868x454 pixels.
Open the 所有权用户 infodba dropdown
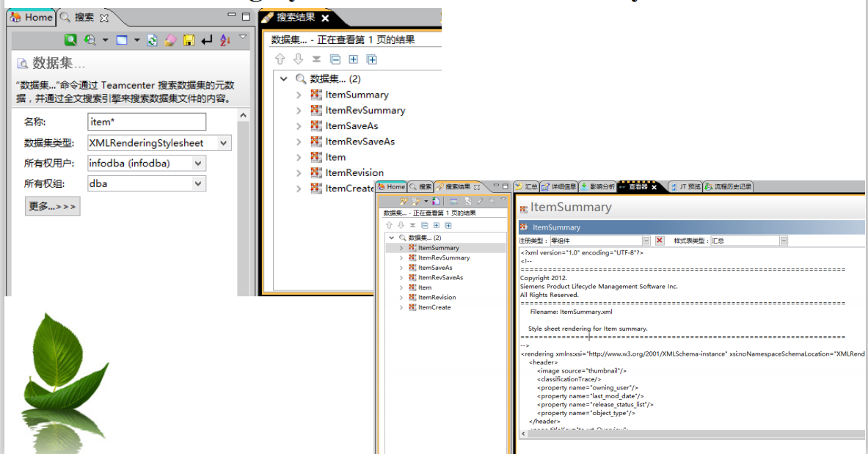198,164
